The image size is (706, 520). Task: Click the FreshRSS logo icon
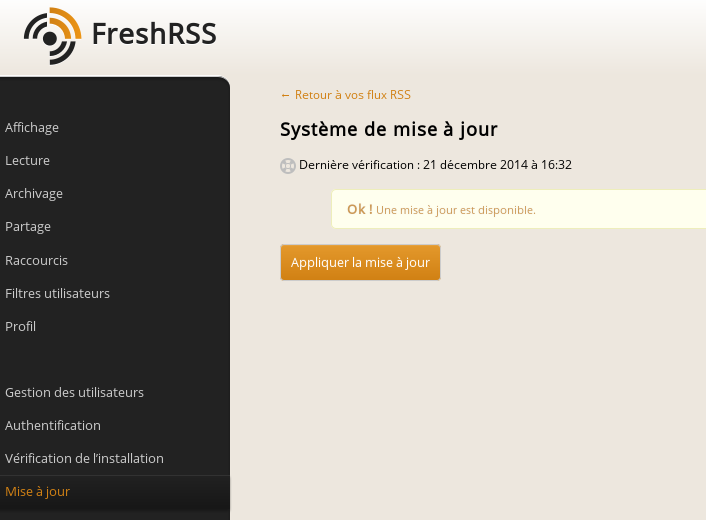[x=53, y=36]
